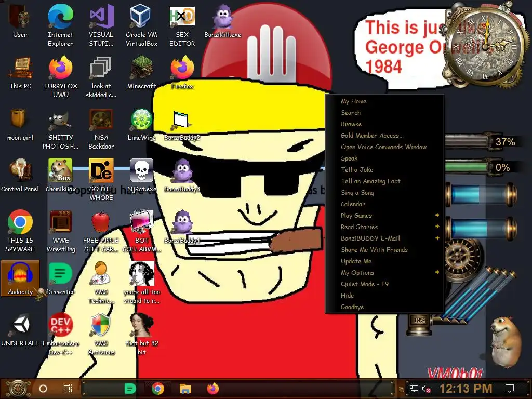Click the muted volume tray icon
The image size is (532, 399).
click(426, 389)
